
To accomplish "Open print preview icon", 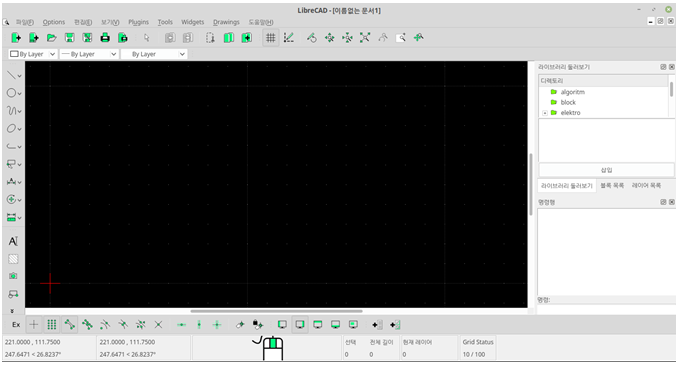I will [123, 38].
